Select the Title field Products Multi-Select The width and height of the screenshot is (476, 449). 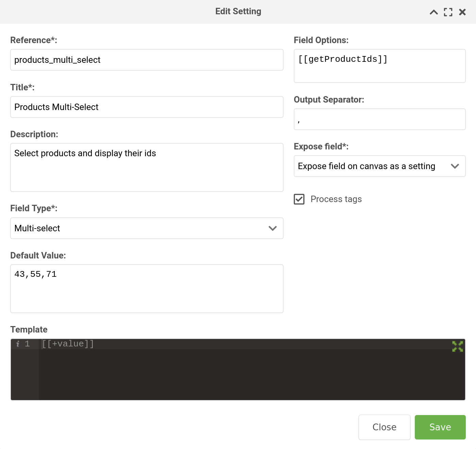147,107
